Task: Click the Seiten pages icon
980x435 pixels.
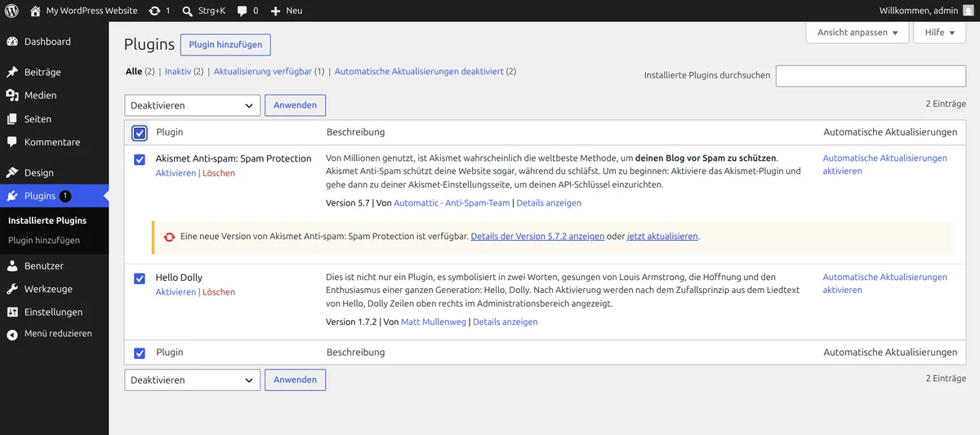Action: tap(12, 119)
